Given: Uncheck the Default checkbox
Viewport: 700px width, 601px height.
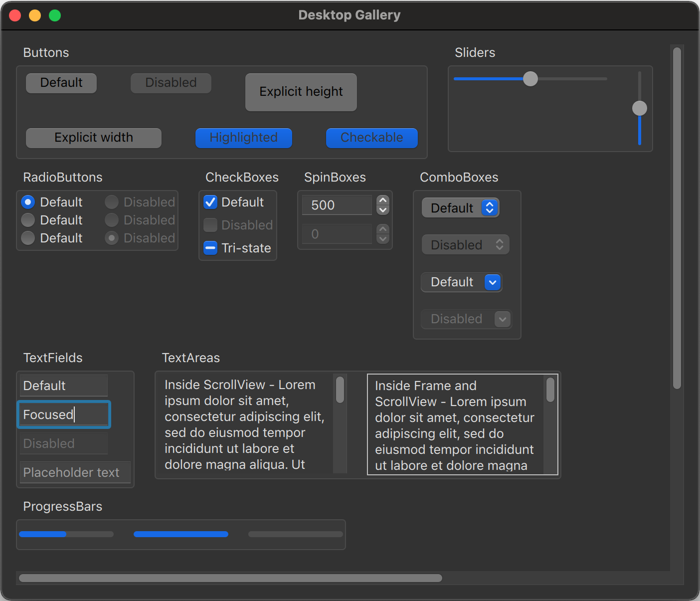Looking at the screenshot, I should tap(210, 202).
